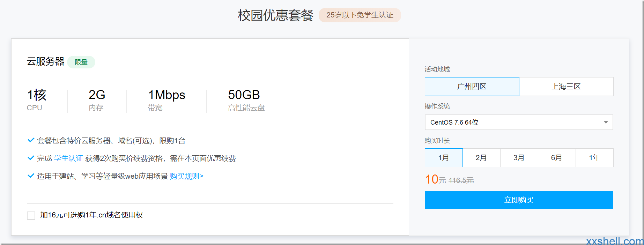Choose the 1月 purchase duration
The height and width of the screenshot is (245, 644).
point(444,158)
